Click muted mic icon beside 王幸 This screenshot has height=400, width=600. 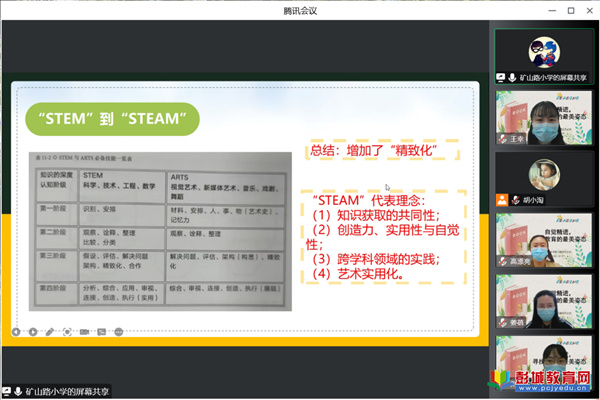502,139
